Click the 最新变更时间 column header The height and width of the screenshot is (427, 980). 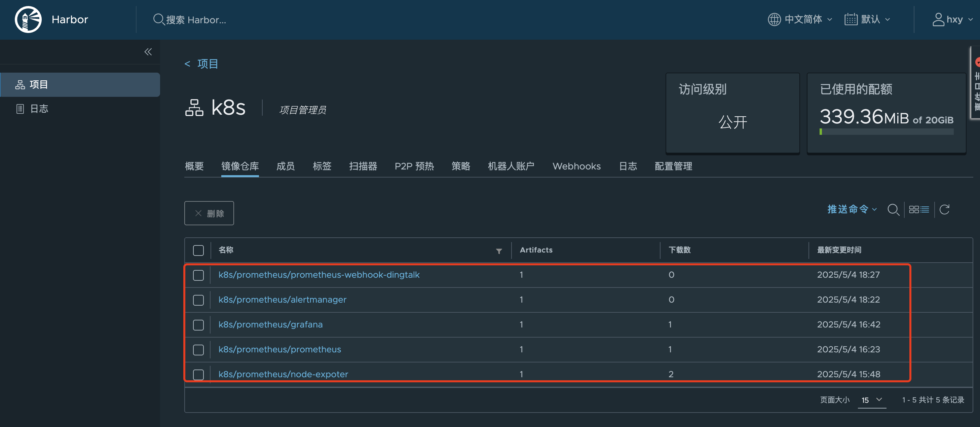839,250
